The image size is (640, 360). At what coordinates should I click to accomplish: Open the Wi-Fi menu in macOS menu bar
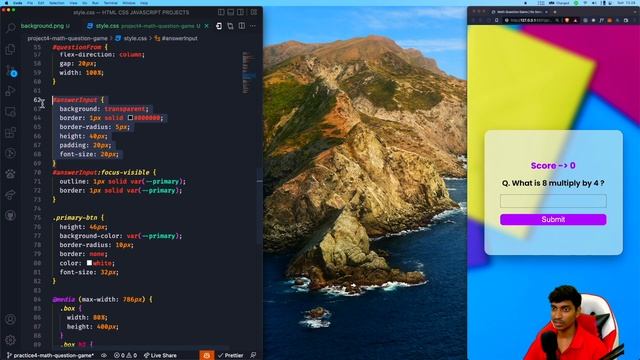click(585, 3)
